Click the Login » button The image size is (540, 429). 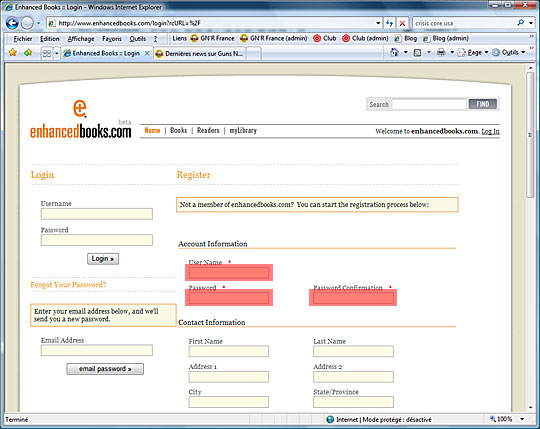(x=103, y=259)
